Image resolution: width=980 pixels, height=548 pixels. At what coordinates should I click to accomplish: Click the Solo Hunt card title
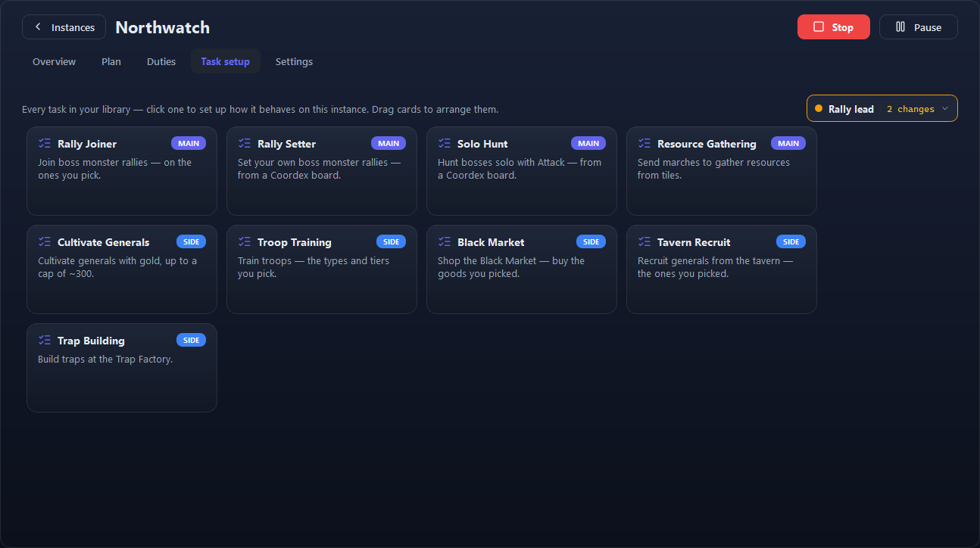click(482, 144)
